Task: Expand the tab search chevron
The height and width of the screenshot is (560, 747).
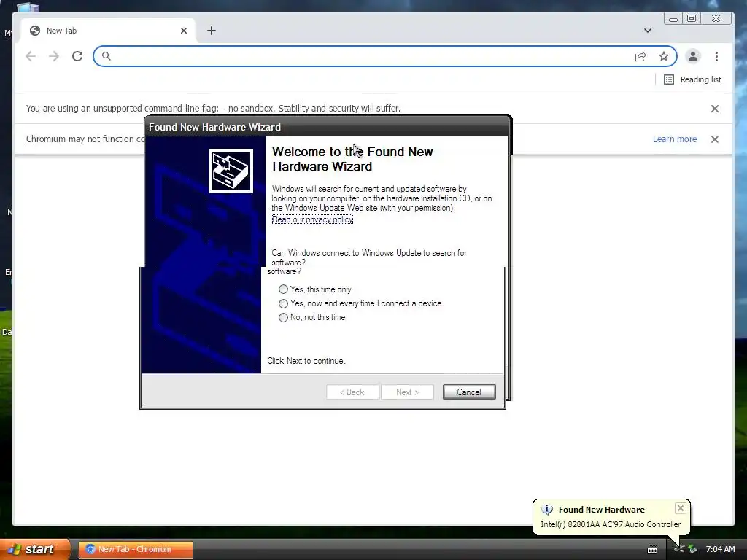Action: (648, 31)
